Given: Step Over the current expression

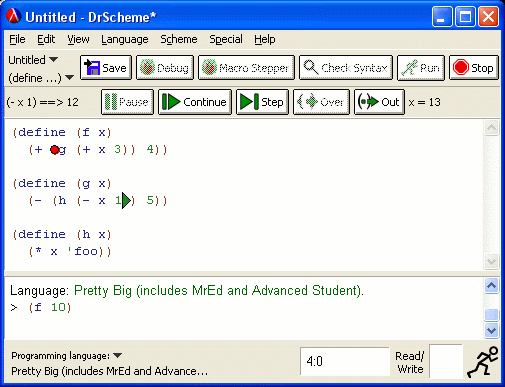Looking at the screenshot, I should pos(321,102).
